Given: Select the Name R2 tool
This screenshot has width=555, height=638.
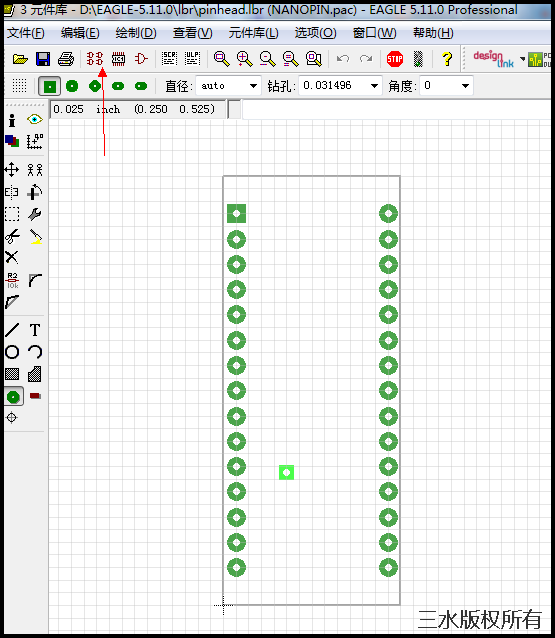Looking at the screenshot, I should click(13, 281).
